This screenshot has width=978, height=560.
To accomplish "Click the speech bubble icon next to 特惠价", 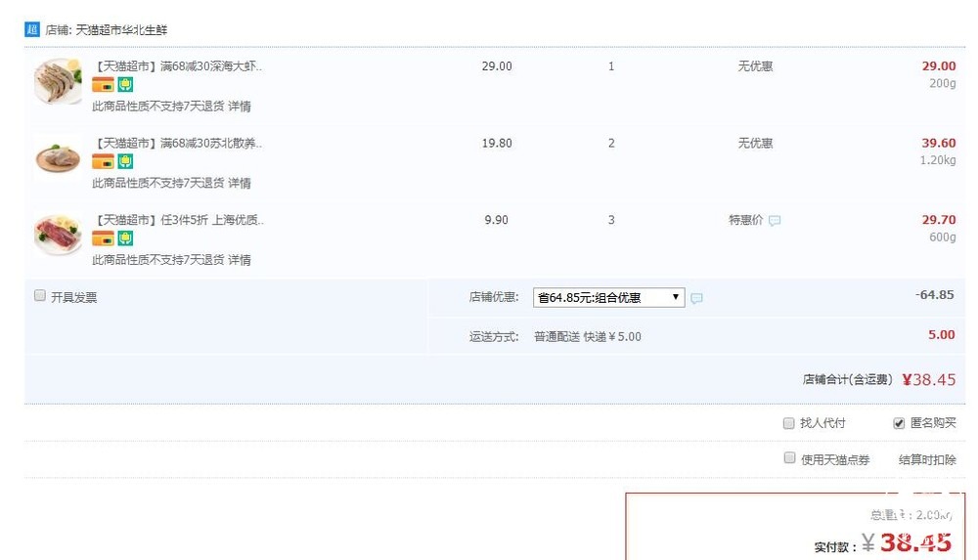I will (x=775, y=221).
